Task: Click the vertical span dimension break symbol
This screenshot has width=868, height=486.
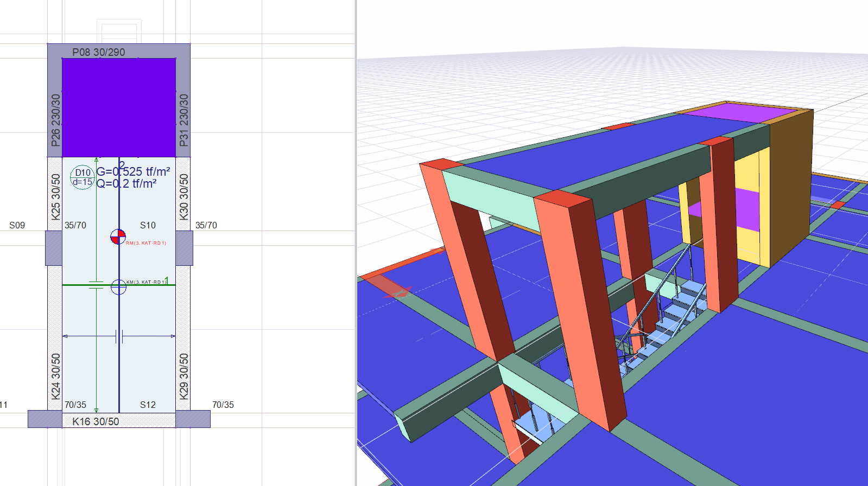Action: 96,285
